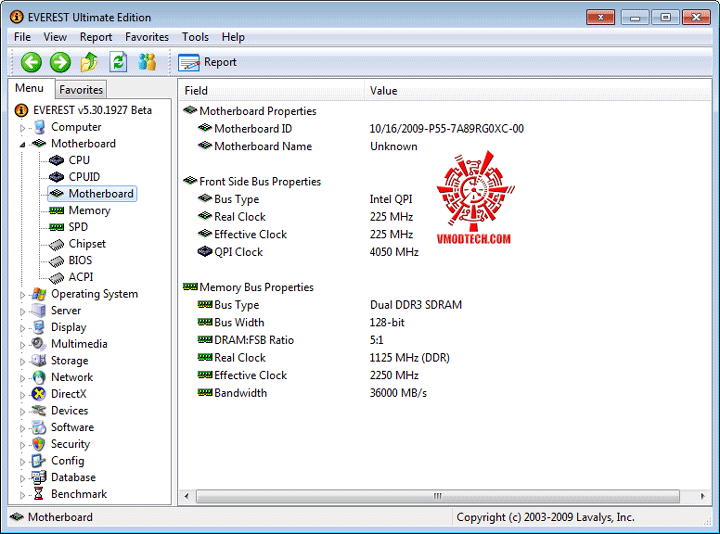Screen dimensions: 720x534
Task: Click the EVEREST title bar app icon
Action: 17,17
